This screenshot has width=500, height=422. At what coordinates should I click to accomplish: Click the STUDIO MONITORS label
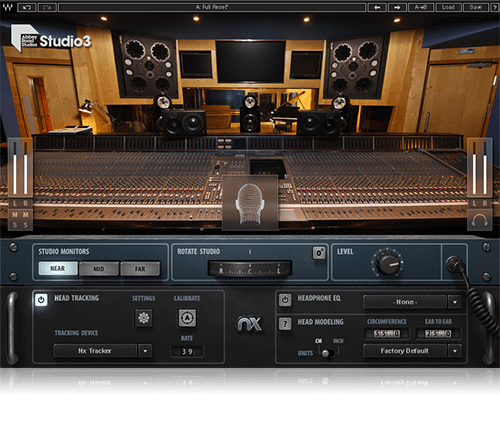[64, 252]
